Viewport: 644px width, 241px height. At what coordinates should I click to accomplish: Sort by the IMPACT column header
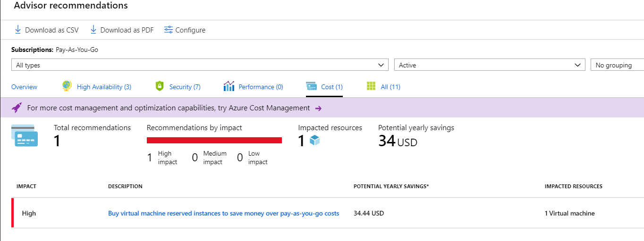(x=26, y=186)
